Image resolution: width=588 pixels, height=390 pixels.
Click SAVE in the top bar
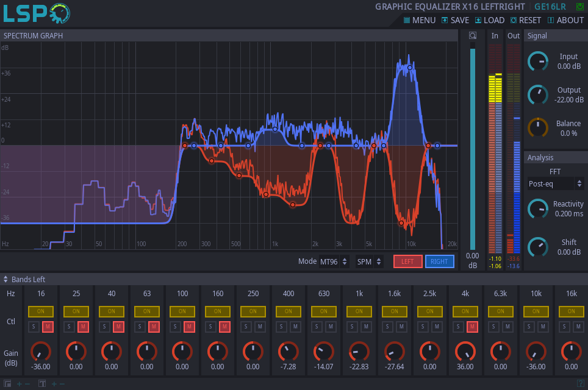click(455, 20)
